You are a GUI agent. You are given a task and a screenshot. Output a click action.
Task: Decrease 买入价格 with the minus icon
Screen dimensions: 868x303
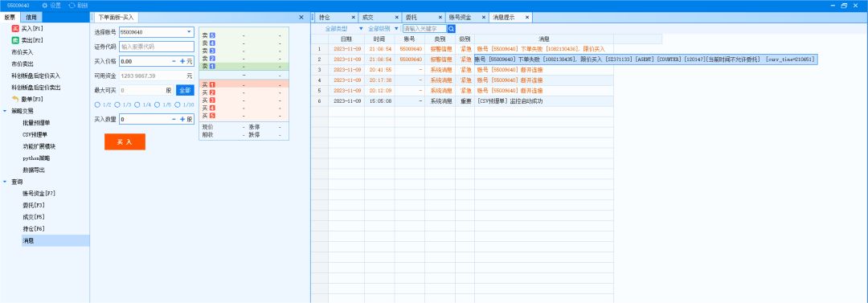(x=174, y=61)
